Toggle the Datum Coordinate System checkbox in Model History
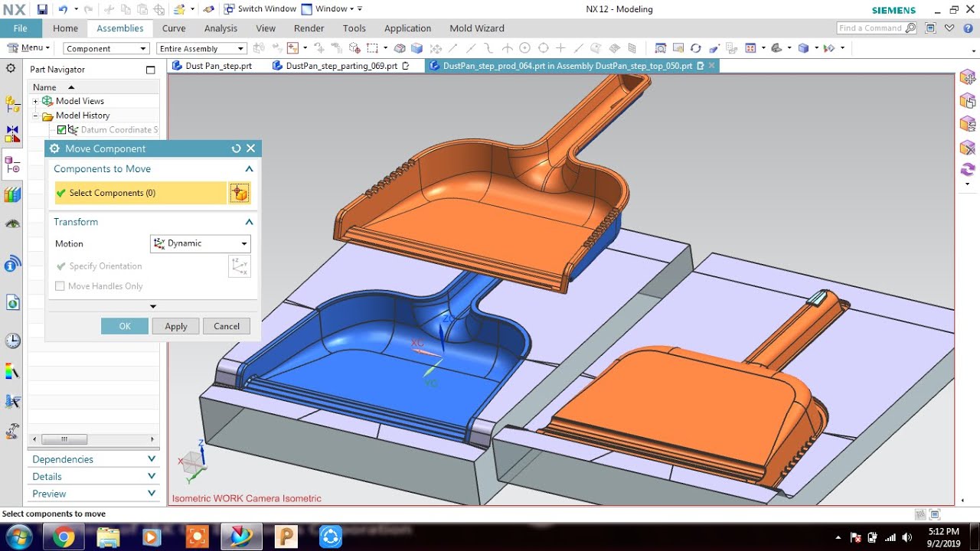Viewport: 980px width, 551px height. (60, 129)
